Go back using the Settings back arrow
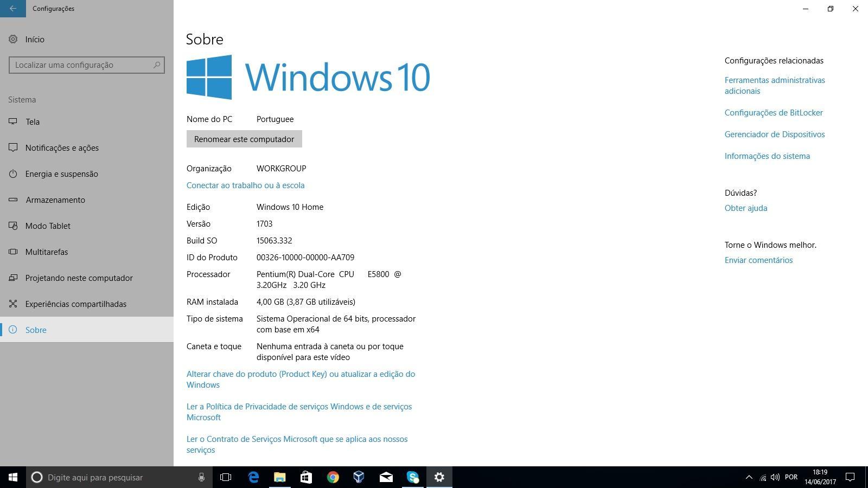The image size is (868, 488). (13, 9)
